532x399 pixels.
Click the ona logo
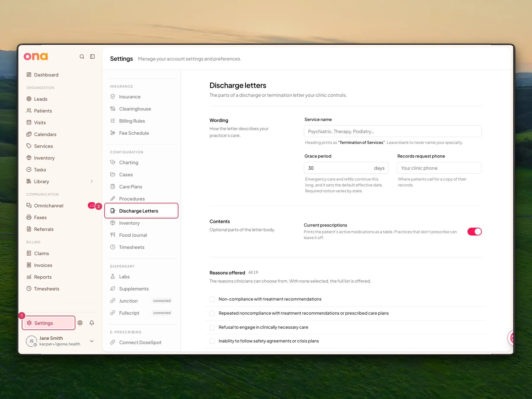[36, 56]
